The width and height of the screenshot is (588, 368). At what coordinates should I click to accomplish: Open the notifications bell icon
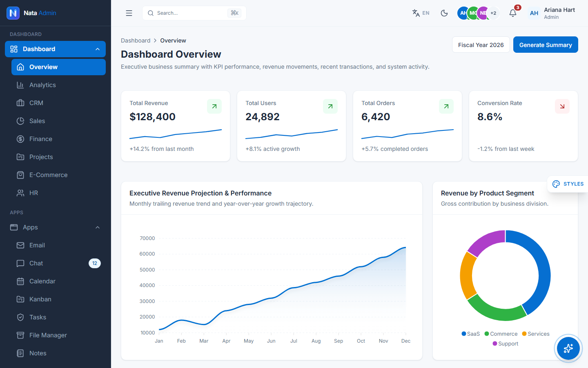click(x=513, y=13)
